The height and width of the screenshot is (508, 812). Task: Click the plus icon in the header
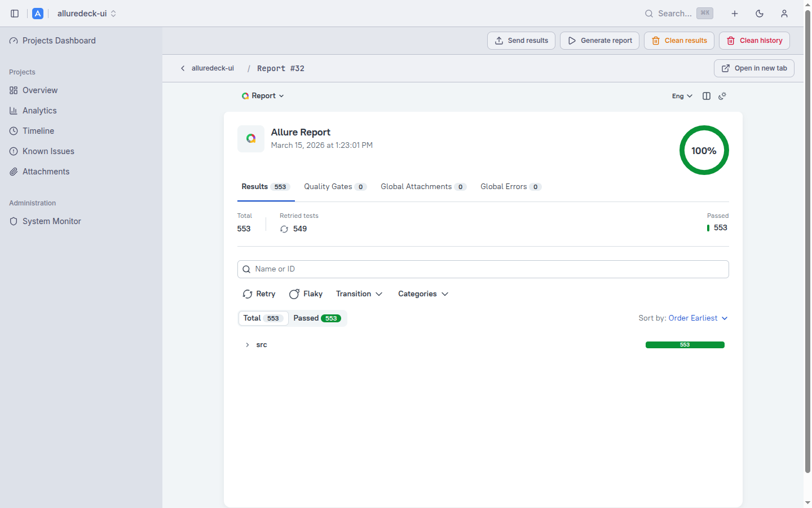[x=735, y=14]
